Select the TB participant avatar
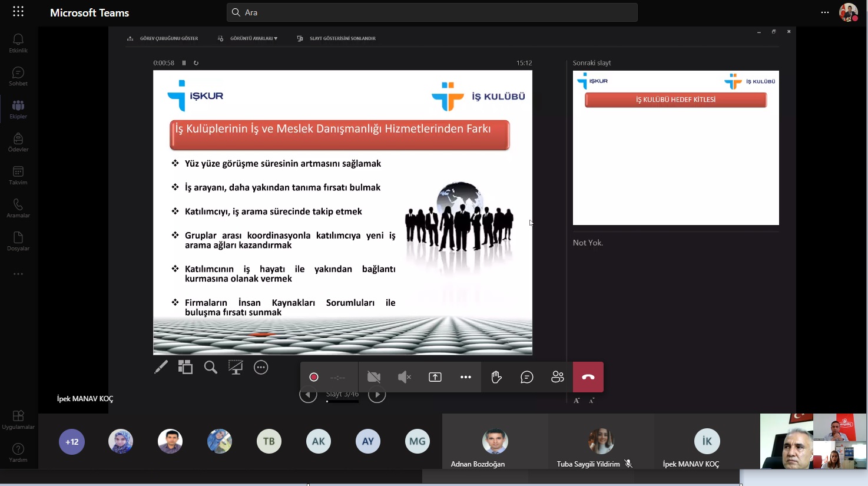The height and width of the screenshot is (486, 868). coord(269,441)
